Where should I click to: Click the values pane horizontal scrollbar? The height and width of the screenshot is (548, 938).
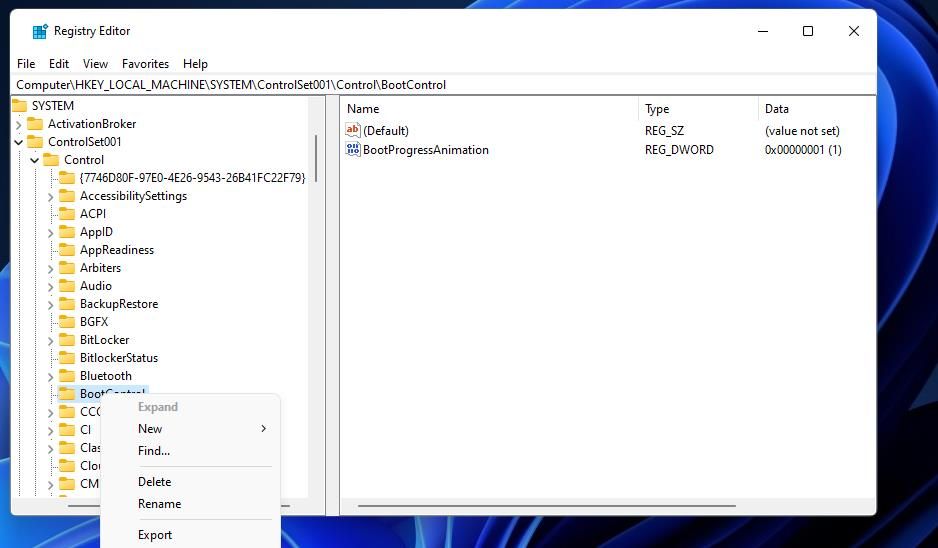(546, 506)
